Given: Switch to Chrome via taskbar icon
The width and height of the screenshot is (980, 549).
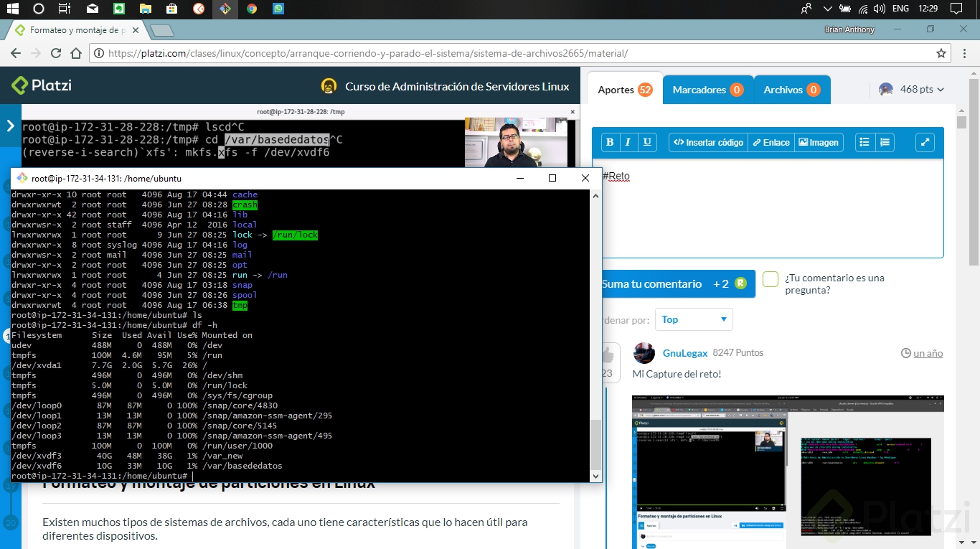Looking at the screenshot, I should pyautogui.click(x=251, y=9).
